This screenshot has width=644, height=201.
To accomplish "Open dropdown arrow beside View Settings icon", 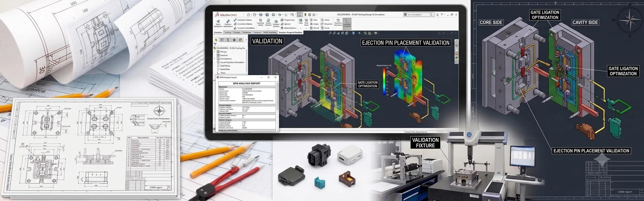I will point(378,33).
